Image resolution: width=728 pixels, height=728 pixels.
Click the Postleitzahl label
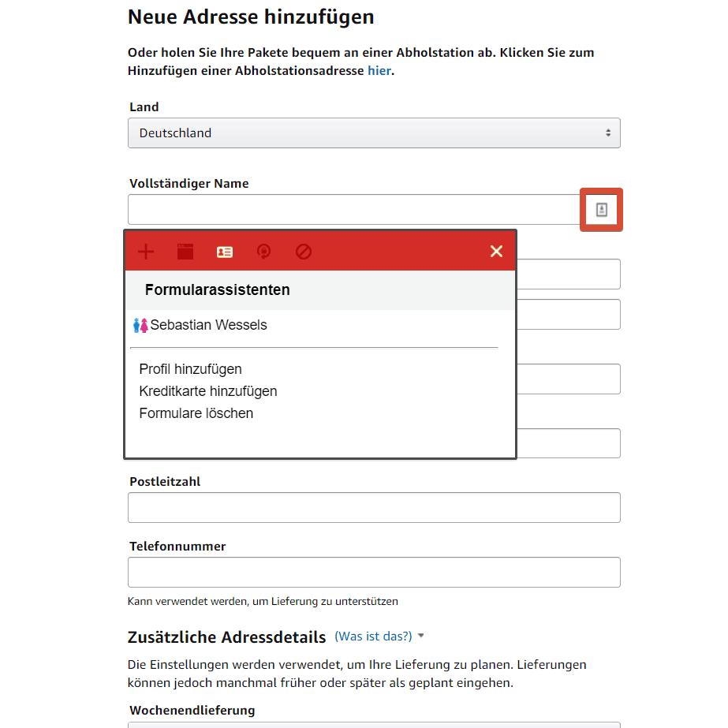click(165, 481)
